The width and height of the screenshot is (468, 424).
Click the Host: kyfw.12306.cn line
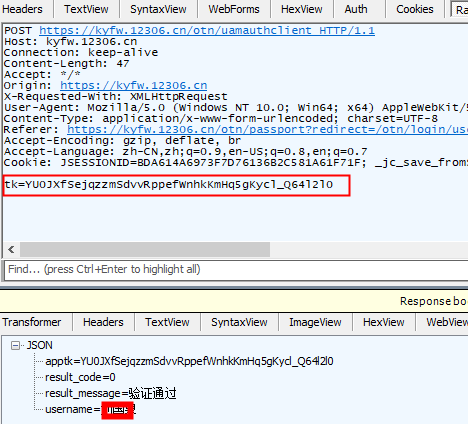point(70,41)
